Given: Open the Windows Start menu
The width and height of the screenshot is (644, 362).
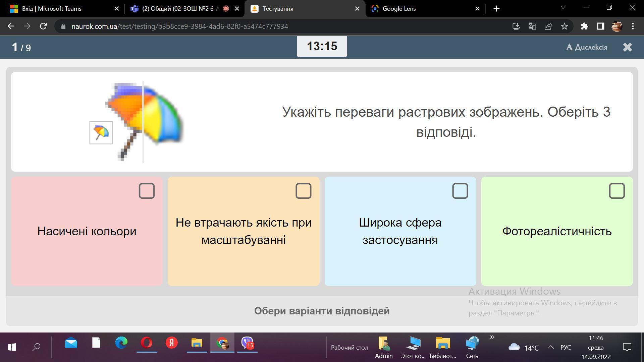Looking at the screenshot, I should (12, 347).
